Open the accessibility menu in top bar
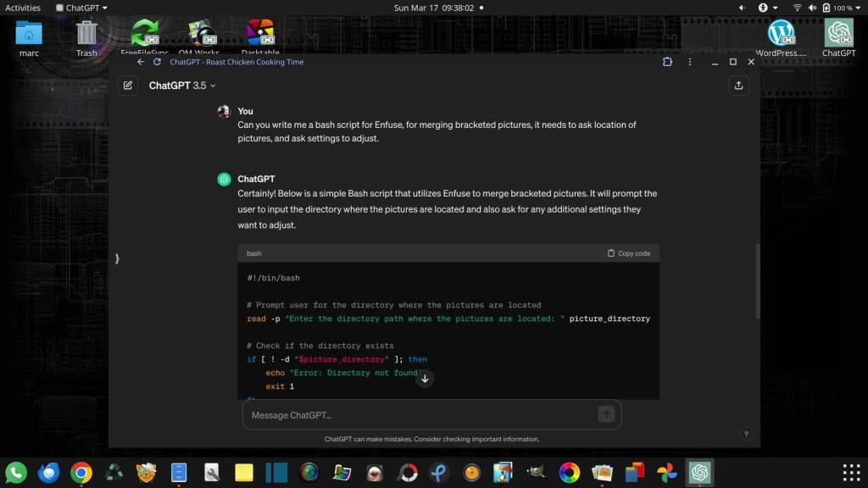Viewport: 868px width, 488px height. click(767, 8)
